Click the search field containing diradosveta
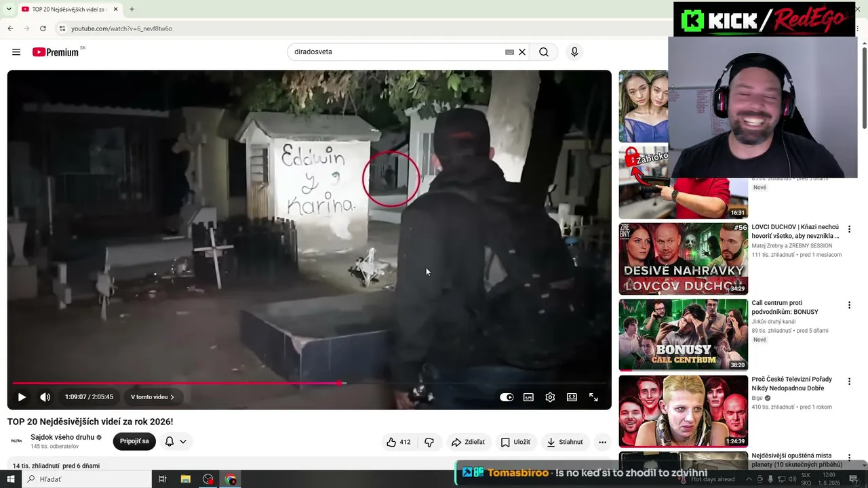 tap(397, 52)
